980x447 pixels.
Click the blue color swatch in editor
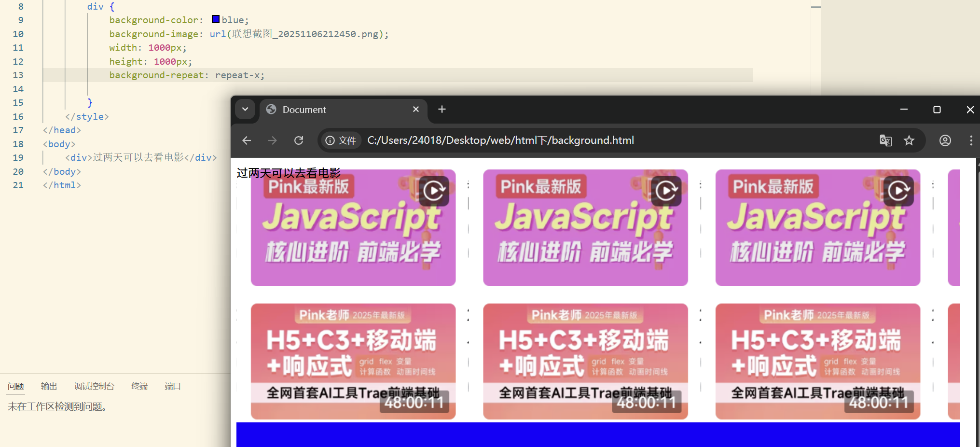pos(216,19)
